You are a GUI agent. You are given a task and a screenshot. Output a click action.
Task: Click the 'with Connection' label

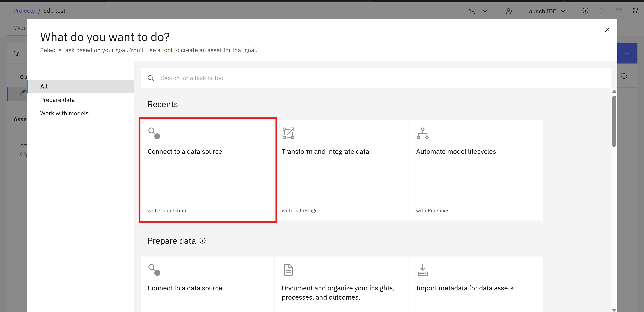click(167, 211)
